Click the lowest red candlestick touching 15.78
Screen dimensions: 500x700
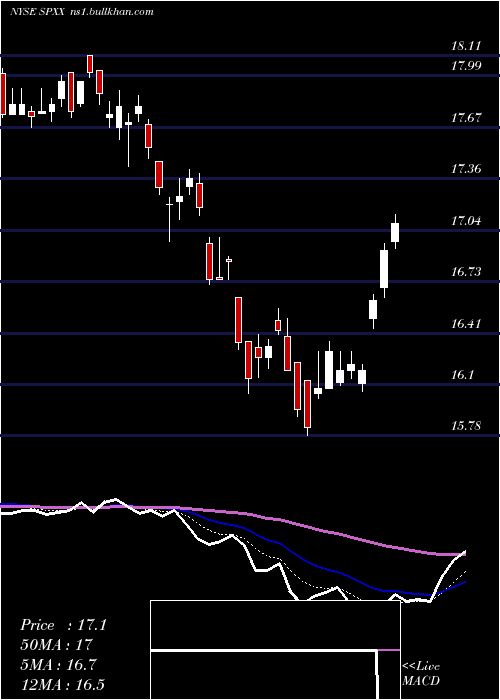307,407
